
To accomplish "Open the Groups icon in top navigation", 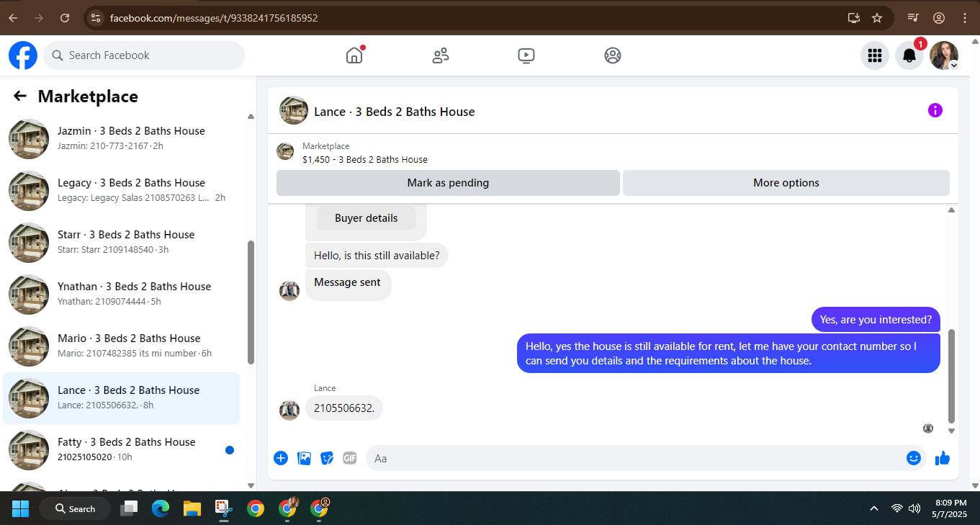I will [613, 55].
